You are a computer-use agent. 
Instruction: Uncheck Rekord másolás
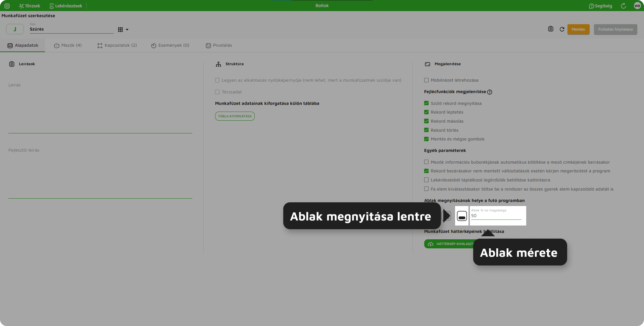pos(426,121)
